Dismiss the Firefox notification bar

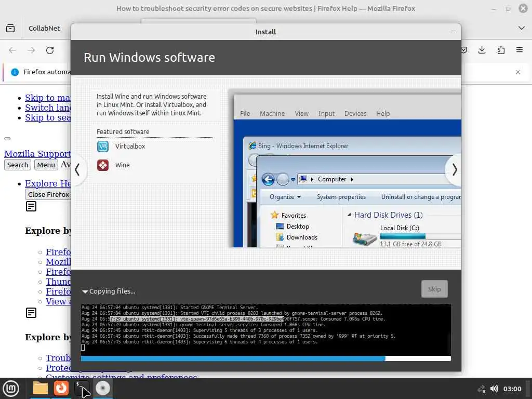[x=518, y=72]
